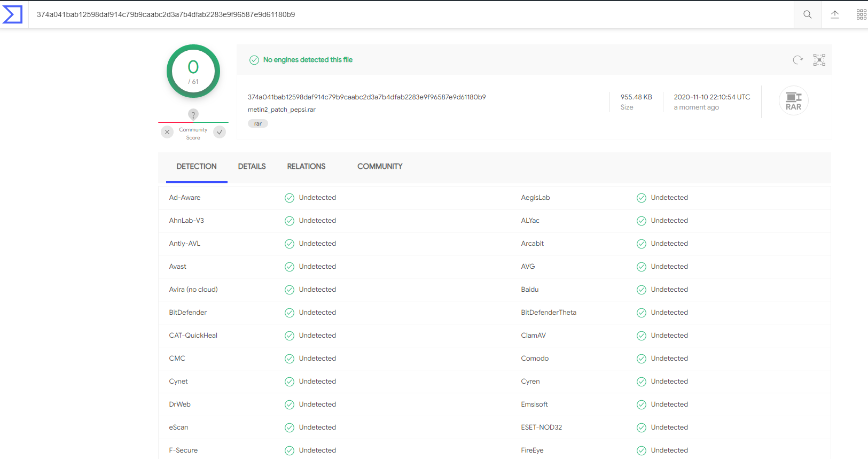The height and width of the screenshot is (459, 868).
Task: Click the Cynet engine name
Action: point(178,382)
